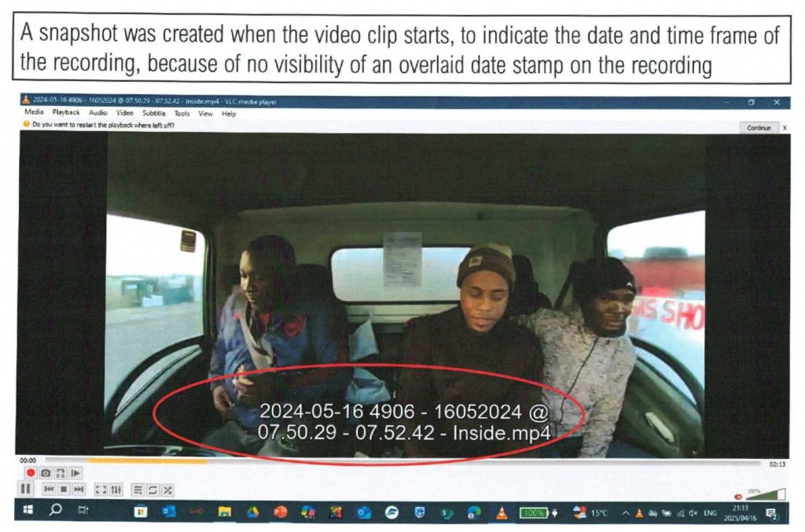The height and width of the screenshot is (532, 805).
Task: Show the playlist panel
Action: point(138,490)
